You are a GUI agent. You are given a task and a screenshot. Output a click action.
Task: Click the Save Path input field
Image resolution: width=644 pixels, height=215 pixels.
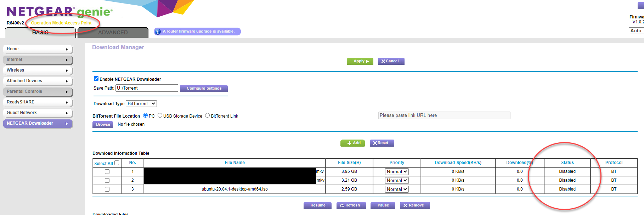[147, 88]
